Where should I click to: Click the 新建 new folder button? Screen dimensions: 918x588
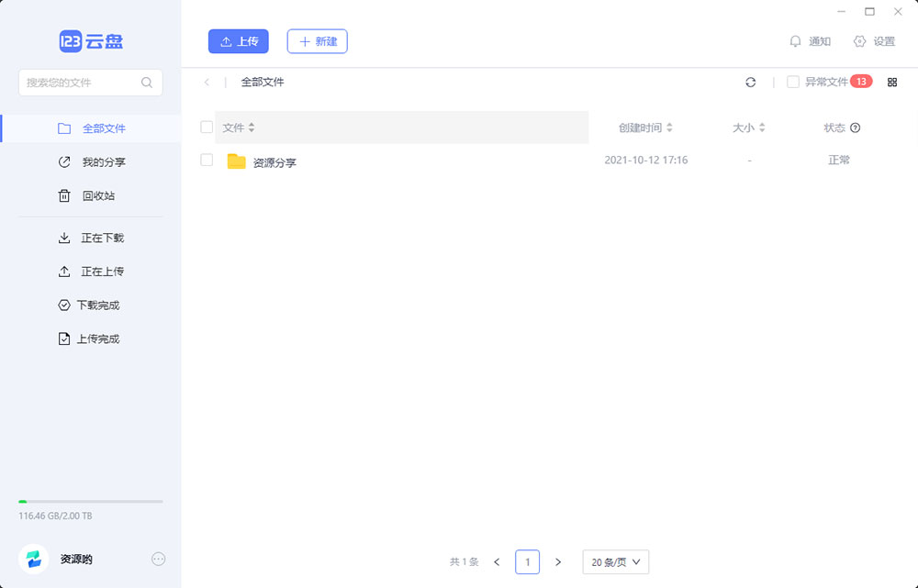(317, 41)
